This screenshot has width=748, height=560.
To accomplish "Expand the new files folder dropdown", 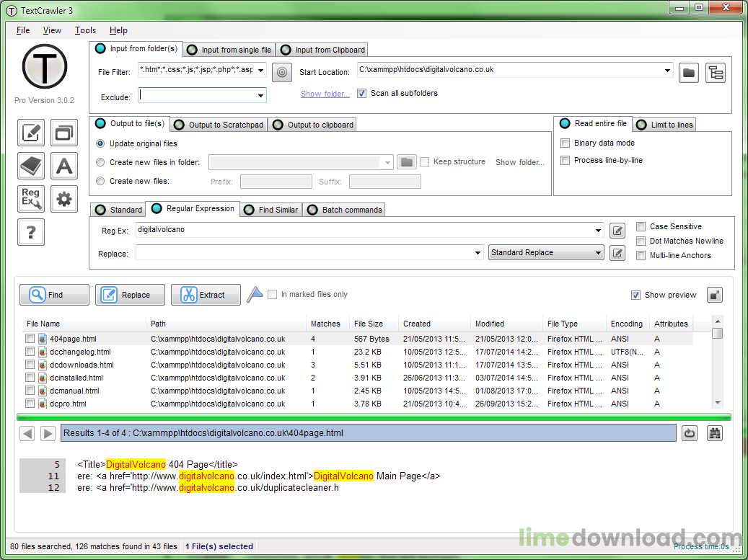I will click(387, 163).
